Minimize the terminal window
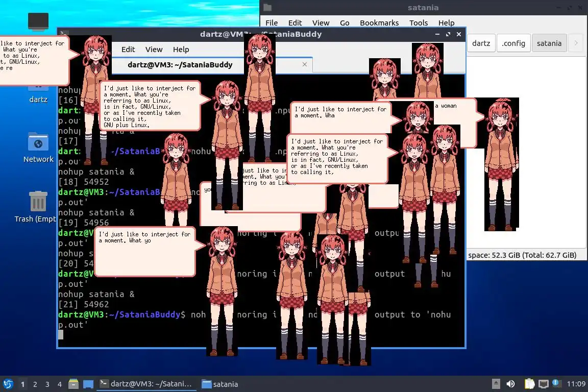588x392 pixels. pyautogui.click(x=437, y=34)
